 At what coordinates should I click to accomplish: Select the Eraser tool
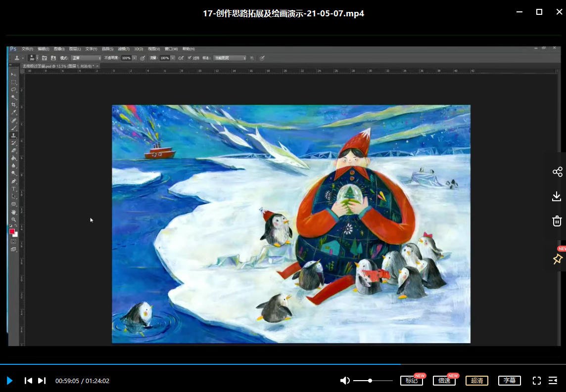point(14,150)
